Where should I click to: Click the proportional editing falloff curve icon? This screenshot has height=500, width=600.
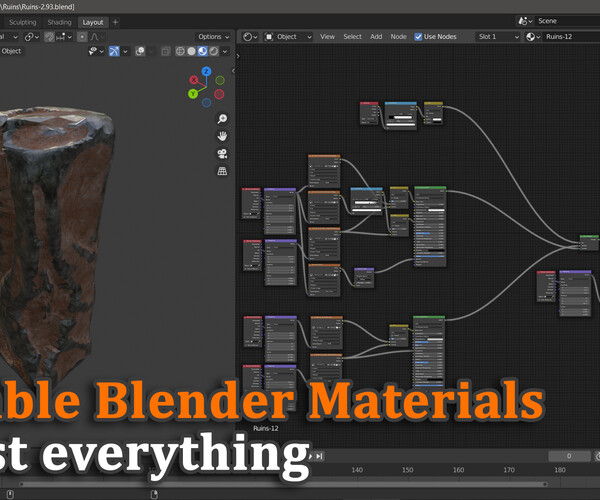[x=95, y=37]
